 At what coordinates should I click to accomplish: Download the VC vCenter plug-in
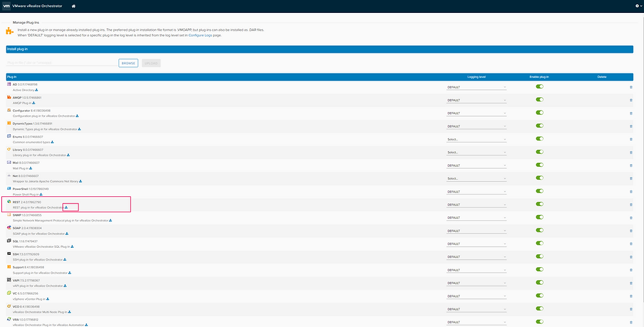point(48,299)
